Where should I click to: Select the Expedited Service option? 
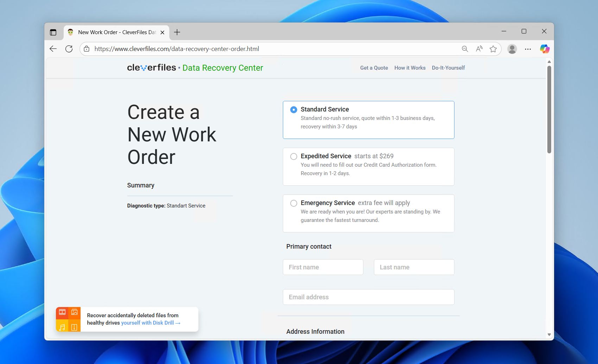[x=294, y=157]
